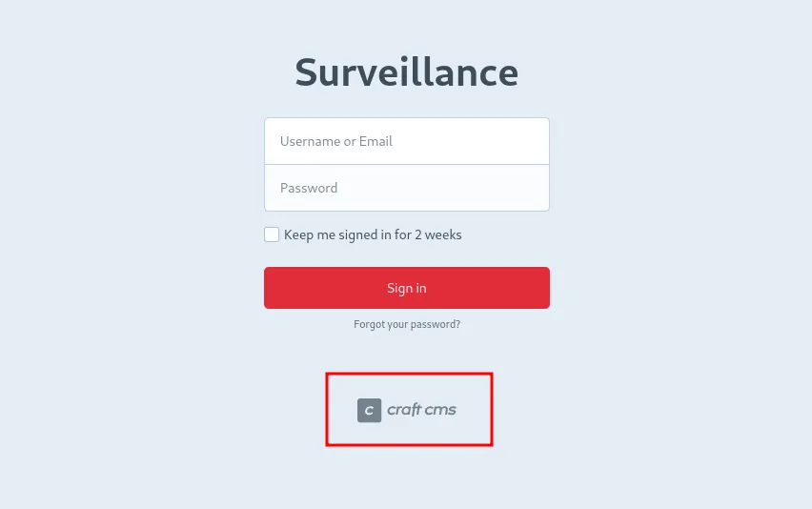The image size is (812, 509).
Task: Start password recovery via the forgot link
Action: point(407,324)
